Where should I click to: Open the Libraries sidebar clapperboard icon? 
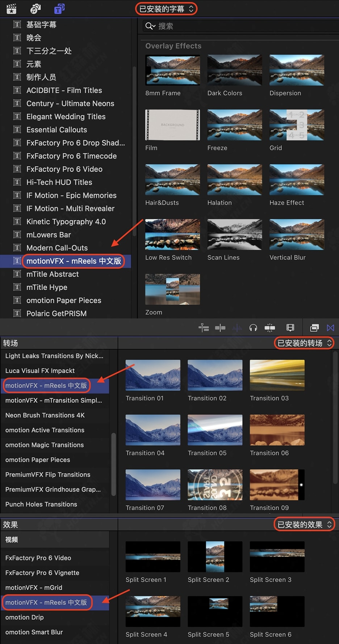[x=12, y=9]
